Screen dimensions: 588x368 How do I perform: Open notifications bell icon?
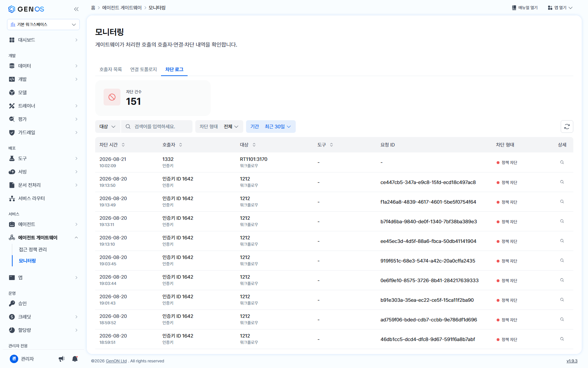click(75, 359)
